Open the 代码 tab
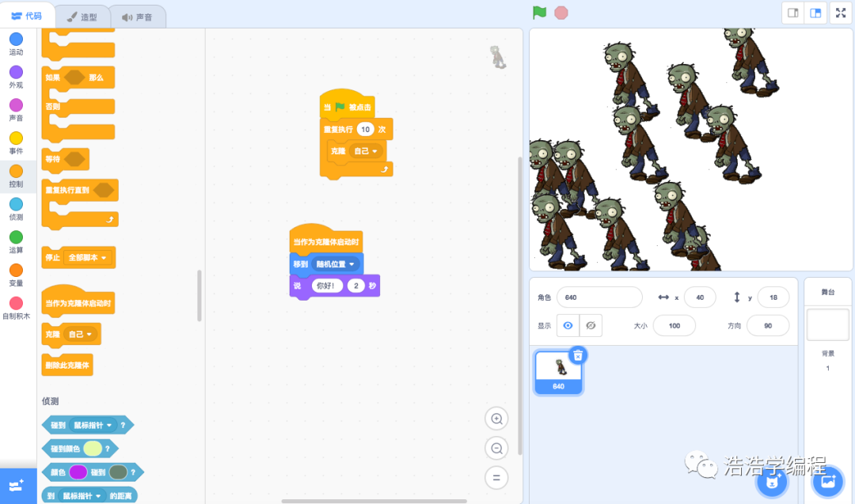Screen dimensions: 855x504 click(27, 16)
